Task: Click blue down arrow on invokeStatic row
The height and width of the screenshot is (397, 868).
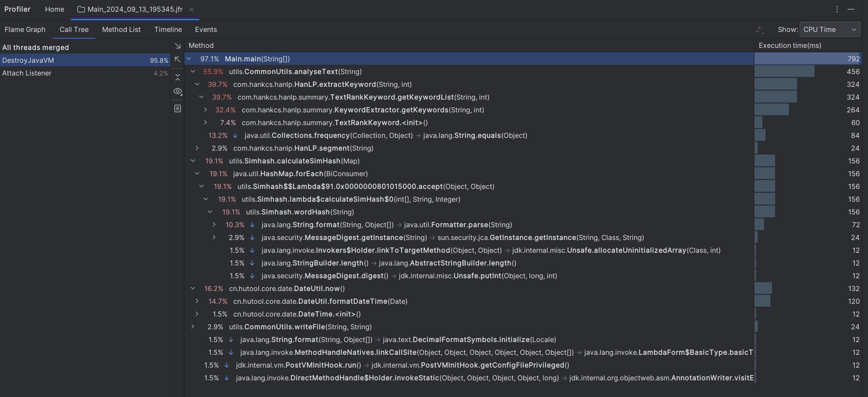Action: [x=227, y=378]
